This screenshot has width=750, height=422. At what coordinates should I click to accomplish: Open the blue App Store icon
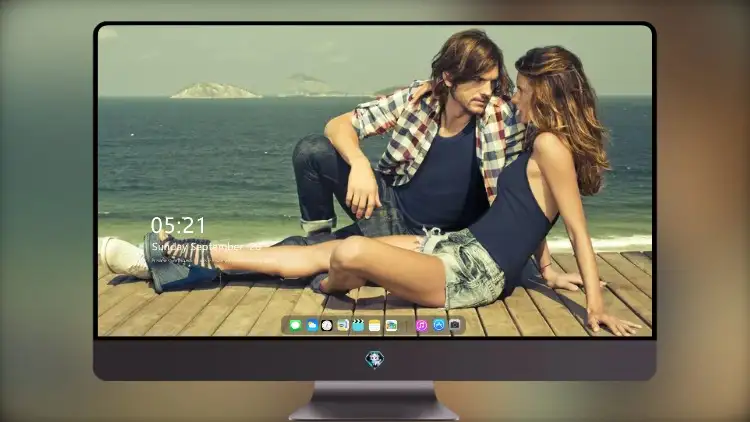click(x=439, y=325)
